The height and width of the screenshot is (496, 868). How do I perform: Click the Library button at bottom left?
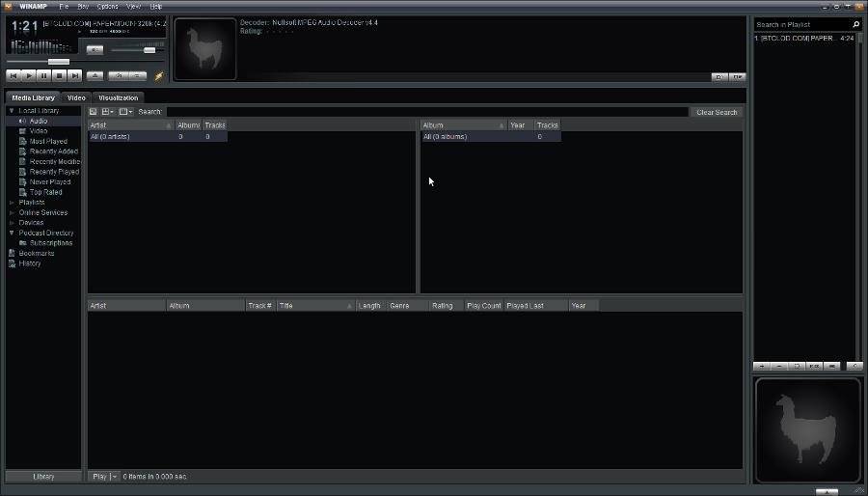point(43,477)
